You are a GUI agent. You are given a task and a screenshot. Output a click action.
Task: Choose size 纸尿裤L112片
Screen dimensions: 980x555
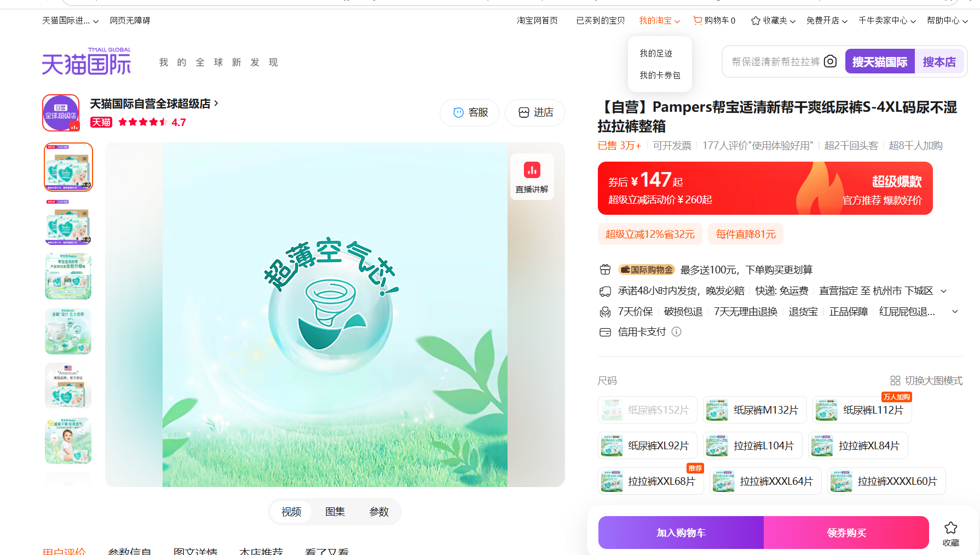click(862, 410)
